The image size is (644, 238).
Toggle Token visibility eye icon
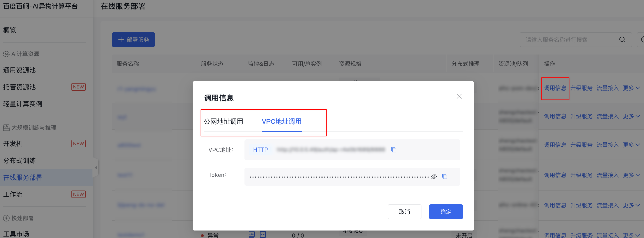(x=434, y=177)
